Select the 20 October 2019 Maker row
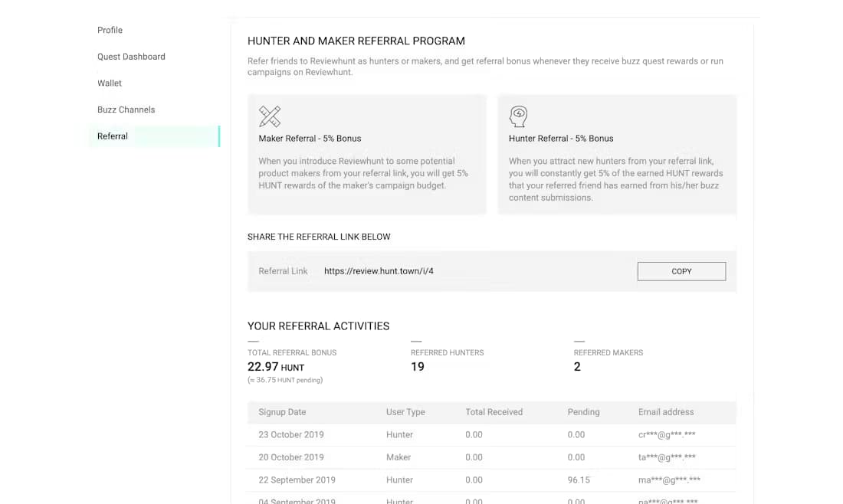This screenshot has height=504, width=843. tap(491, 457)
